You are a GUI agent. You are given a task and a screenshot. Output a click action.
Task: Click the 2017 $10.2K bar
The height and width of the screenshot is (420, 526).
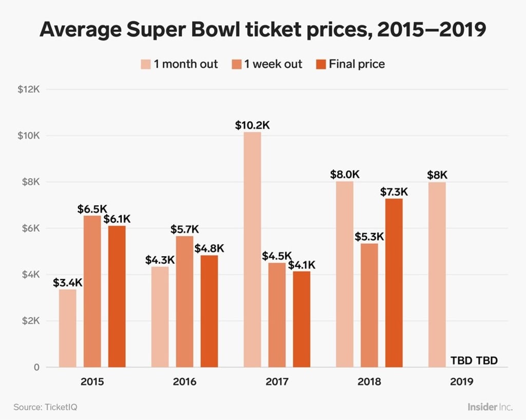252,250
